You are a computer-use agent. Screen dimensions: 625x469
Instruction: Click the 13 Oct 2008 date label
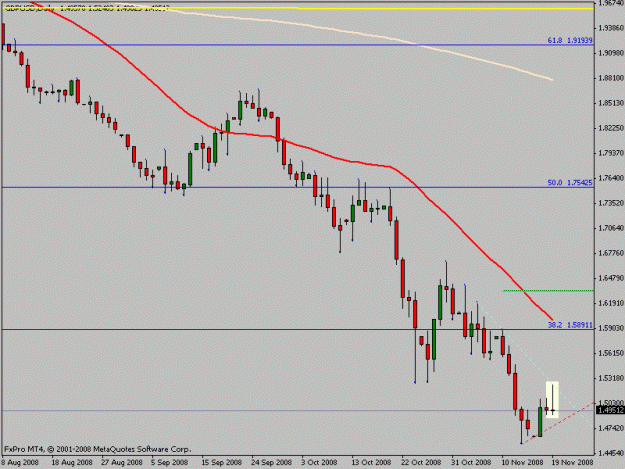click(371, 463)
